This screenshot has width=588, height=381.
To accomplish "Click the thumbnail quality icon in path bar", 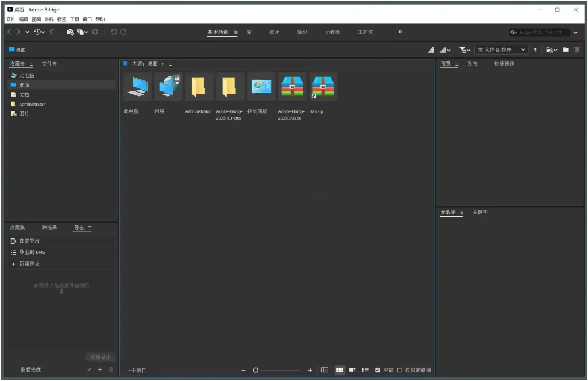I will (x=431, y=50).
